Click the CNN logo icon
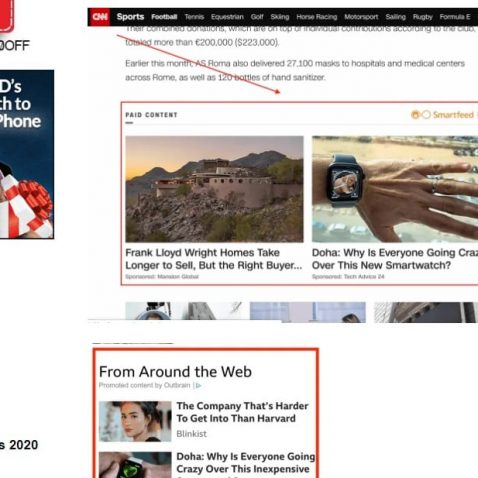 pyautogui.click(x=100, y=17)
